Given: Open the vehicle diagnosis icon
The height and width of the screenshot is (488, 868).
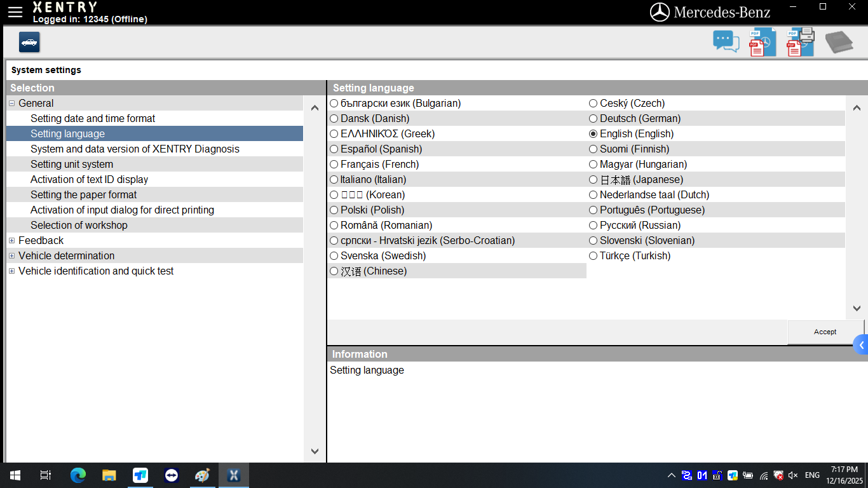Looking at the screenshot, I should click(29, 42).
